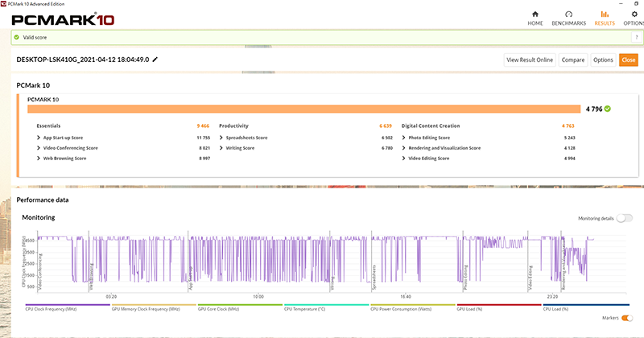Click the Spreadsheets marker in chart
Viewport: 644px width, 338px height.
click(374, 278)
